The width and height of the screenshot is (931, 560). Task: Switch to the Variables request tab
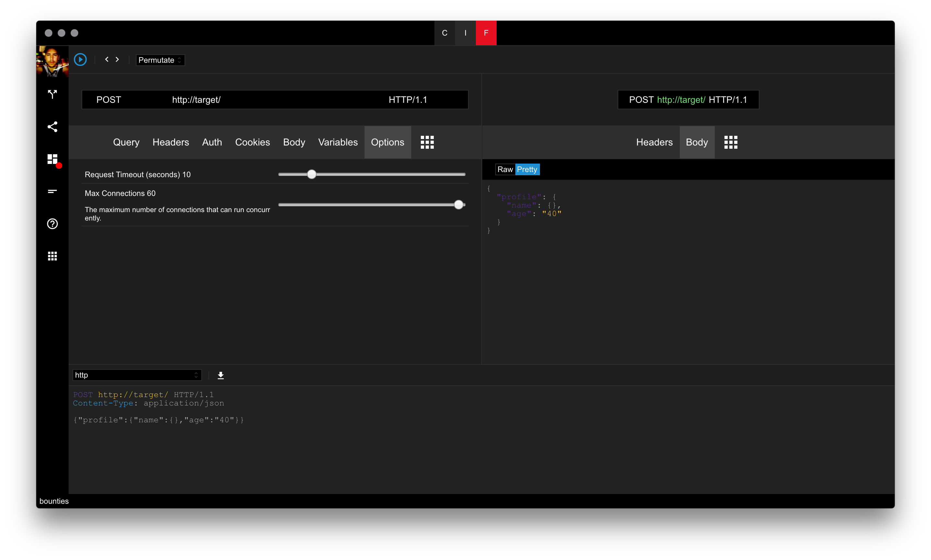click(338, 142)
